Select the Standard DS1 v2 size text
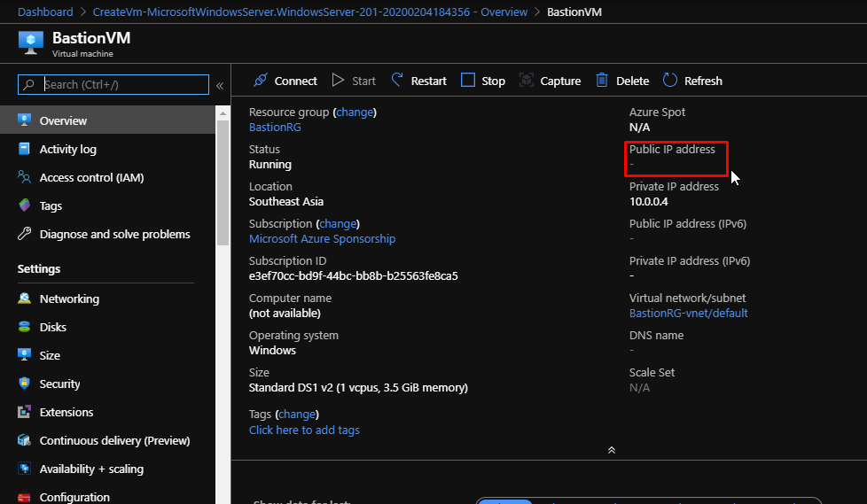The image size is (867, 504). pyautogui.click(x=358, y=387)
